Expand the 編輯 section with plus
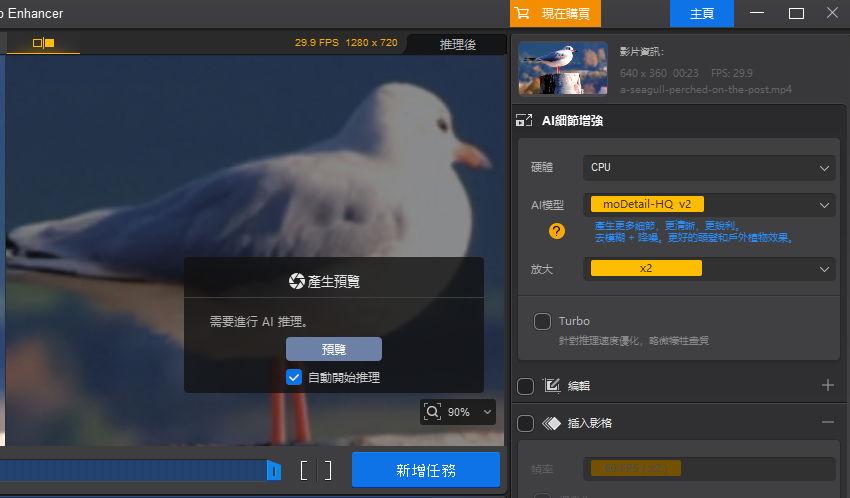Image resolution: width=850 pixels, height=498 pixels. click(x=827, y=385)
